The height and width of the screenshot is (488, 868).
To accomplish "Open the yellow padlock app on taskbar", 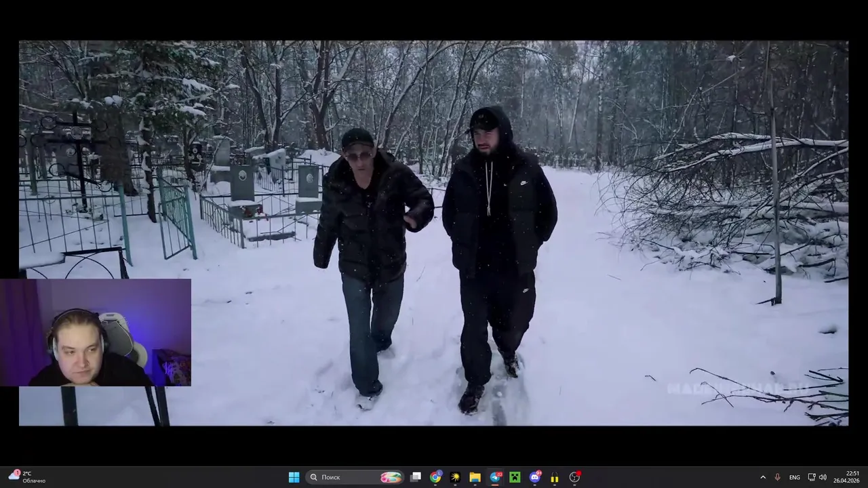I will [555, 477].
